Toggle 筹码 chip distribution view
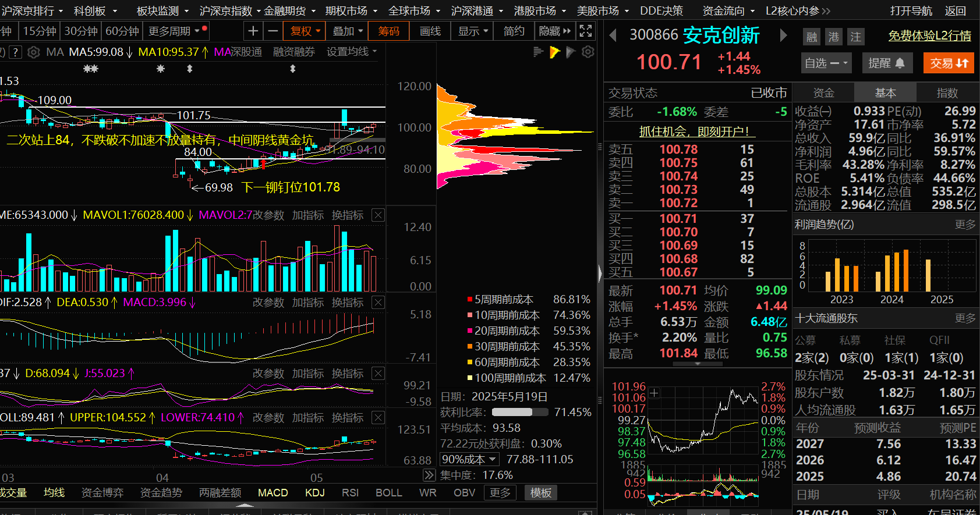Image resolution: width=980 pixels, height=515 pixels. pyautogui.click(x=389, y=31)
